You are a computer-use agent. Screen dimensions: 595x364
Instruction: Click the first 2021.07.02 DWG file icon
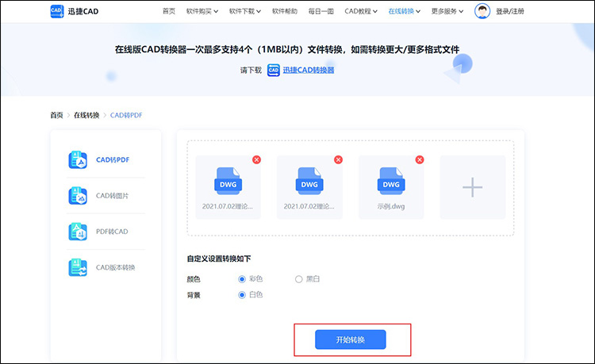(228, 181)
